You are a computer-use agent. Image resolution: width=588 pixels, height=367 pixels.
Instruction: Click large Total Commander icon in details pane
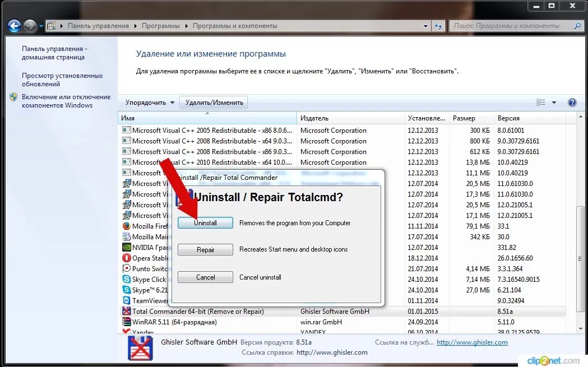(140, 348)
